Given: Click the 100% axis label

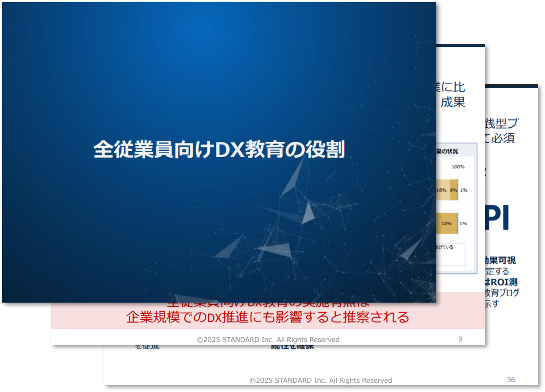Looking at the screenshot, I should [458, 167].
